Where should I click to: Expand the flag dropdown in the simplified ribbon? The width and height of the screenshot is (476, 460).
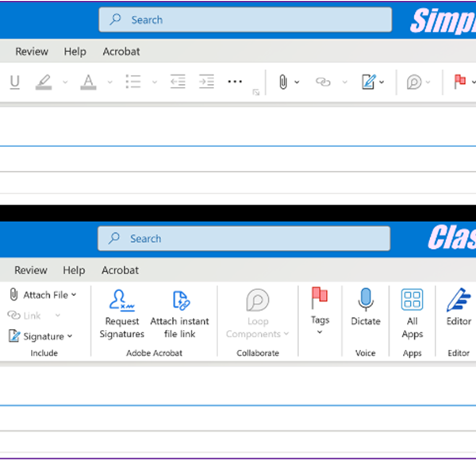tap(473, 82)
